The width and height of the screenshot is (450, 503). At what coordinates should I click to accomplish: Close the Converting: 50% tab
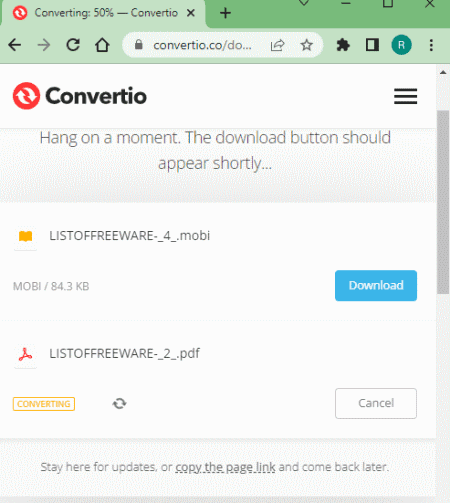[x=191, y=13]
